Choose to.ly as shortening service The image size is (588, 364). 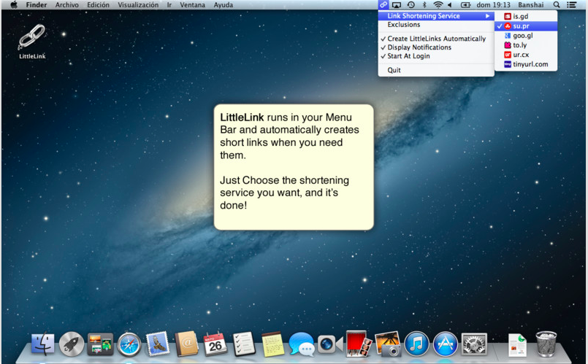526,45
